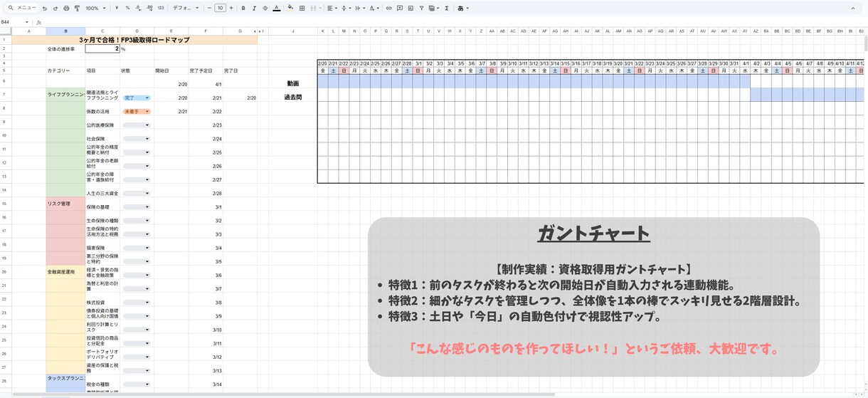
Task: Collapse the toolbar with the top-right chevron
Action: 853,8
